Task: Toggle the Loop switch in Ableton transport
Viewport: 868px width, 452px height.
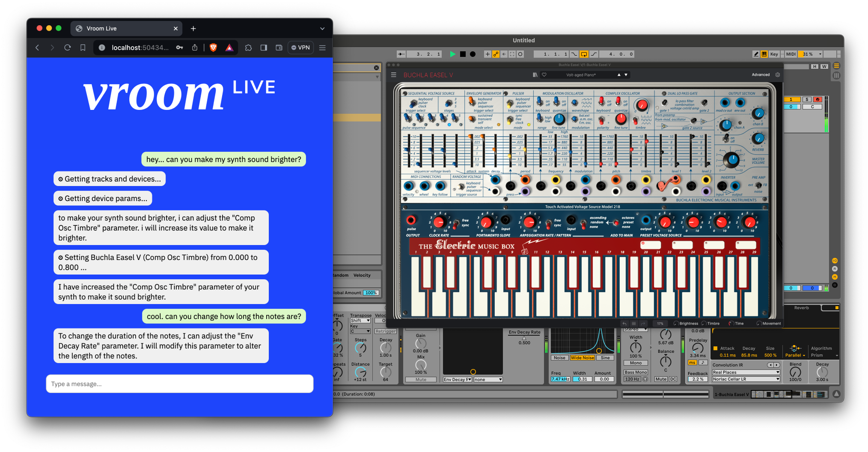Action: tap(584, 54)
